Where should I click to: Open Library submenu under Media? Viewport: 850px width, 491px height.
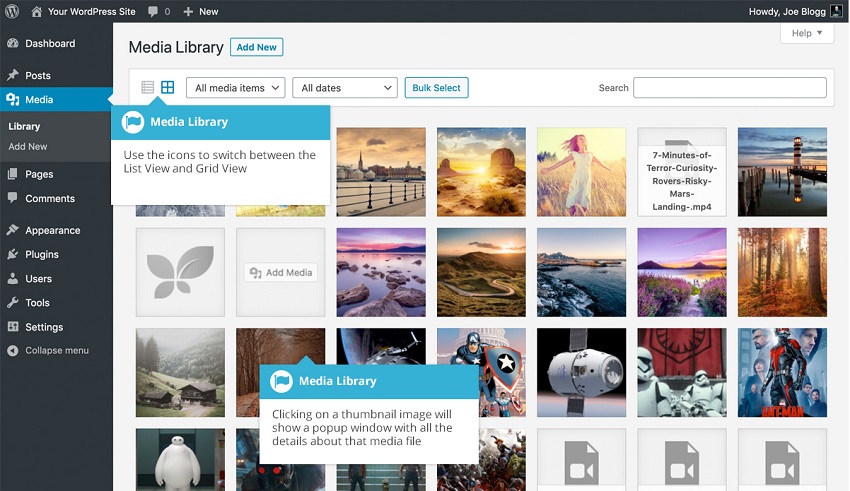(x=24, y=126)
